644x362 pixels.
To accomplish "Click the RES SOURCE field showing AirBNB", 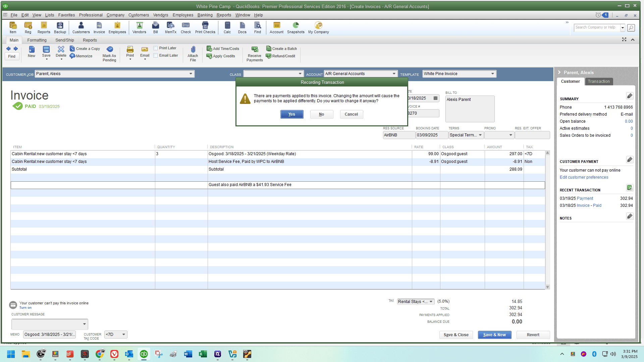I will 399,135.
